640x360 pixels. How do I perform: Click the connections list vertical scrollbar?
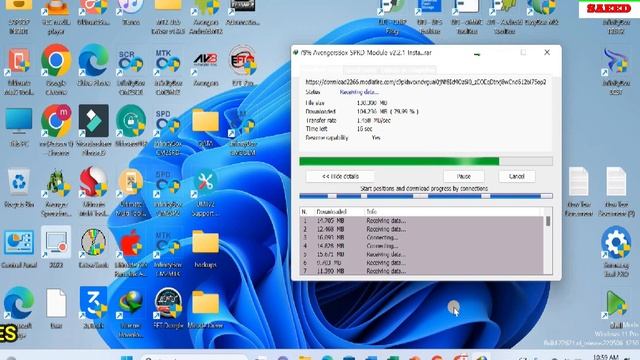pos(548,241)
